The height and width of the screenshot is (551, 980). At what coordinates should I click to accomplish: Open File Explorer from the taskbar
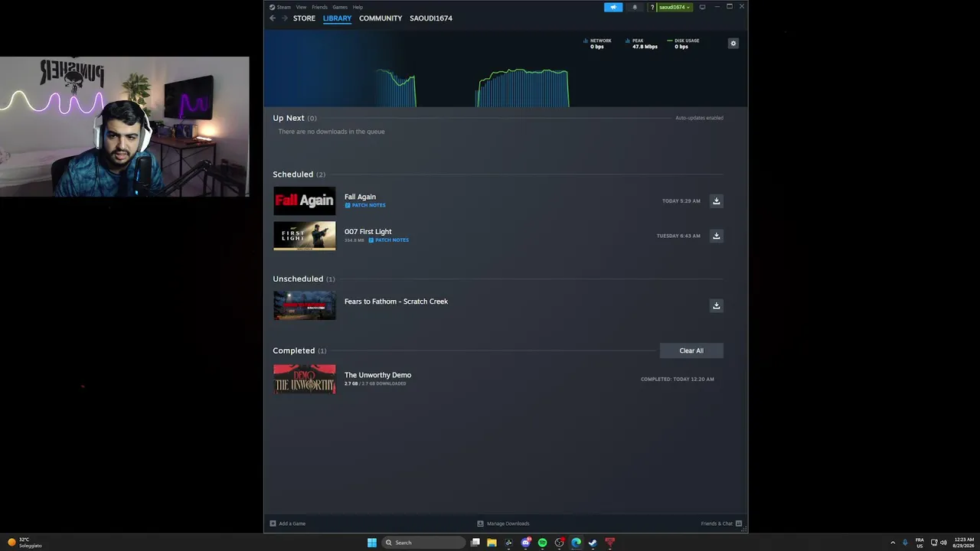492,543
